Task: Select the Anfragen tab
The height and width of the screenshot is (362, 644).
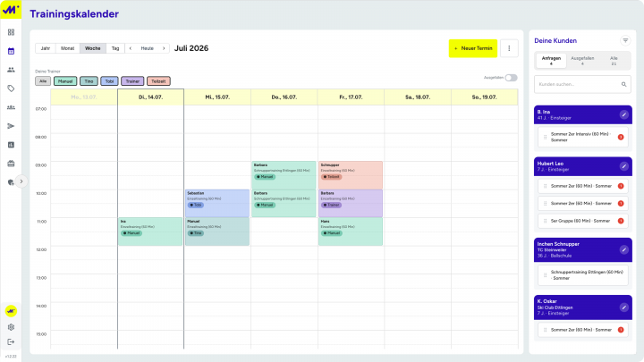Action: [551, 61]
